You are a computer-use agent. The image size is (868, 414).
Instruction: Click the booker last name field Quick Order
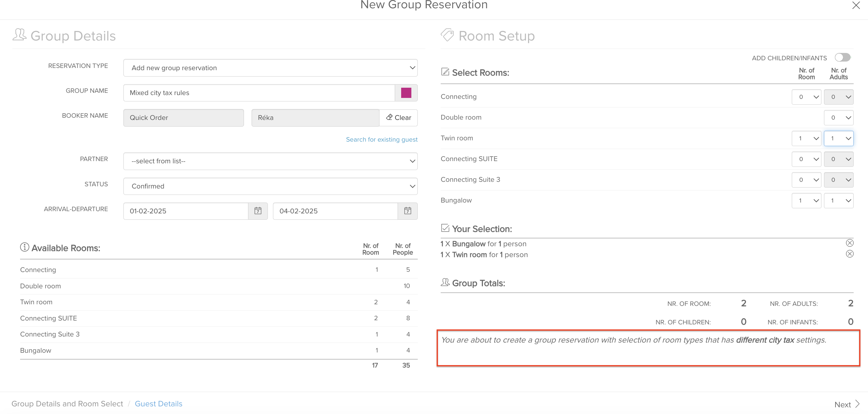point(183,118)
